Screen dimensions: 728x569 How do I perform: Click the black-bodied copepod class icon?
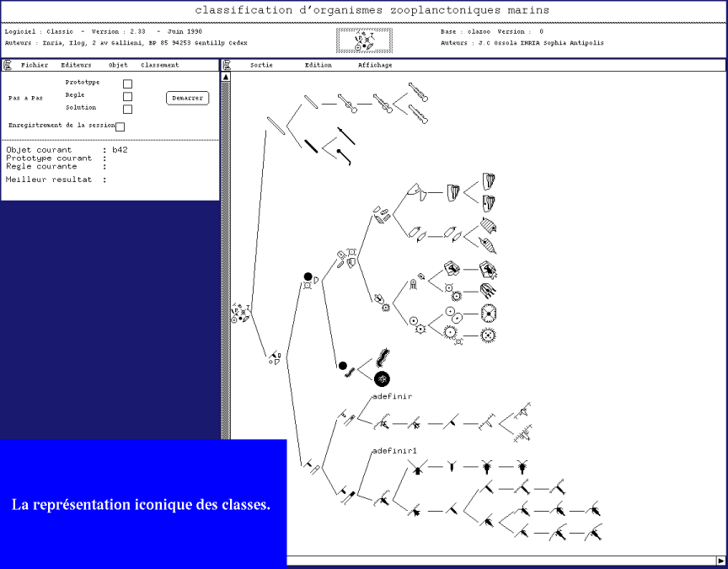[486, 466]
